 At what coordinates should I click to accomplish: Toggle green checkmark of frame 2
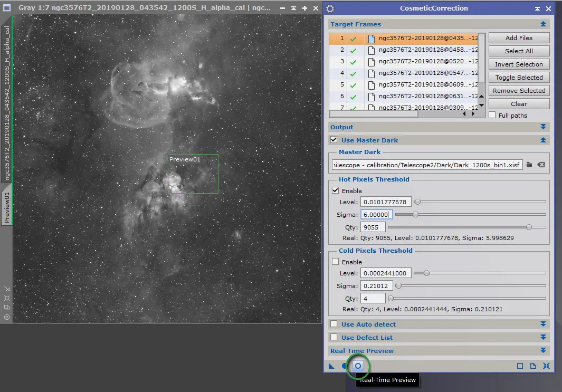tap(354, 51)
